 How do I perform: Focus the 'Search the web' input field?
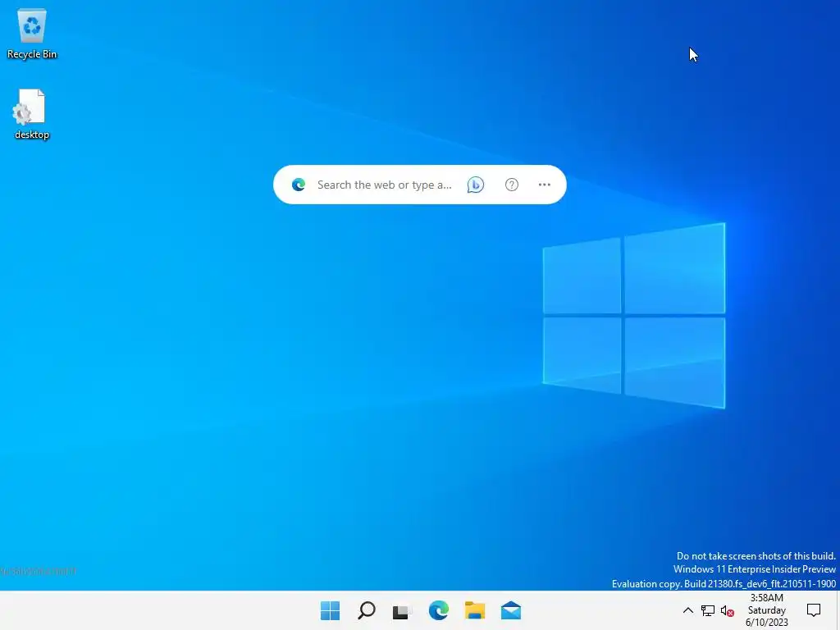[x=384, y=185]
